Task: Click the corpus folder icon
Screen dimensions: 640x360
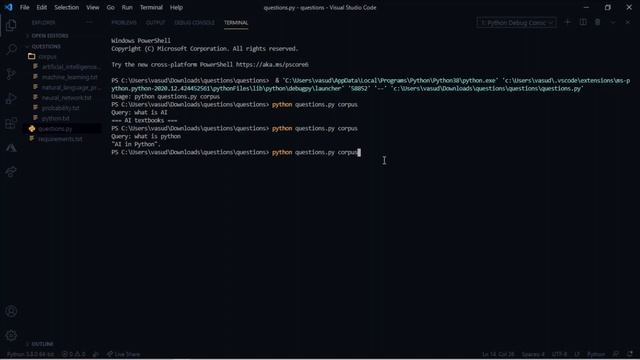Action: 31,56
